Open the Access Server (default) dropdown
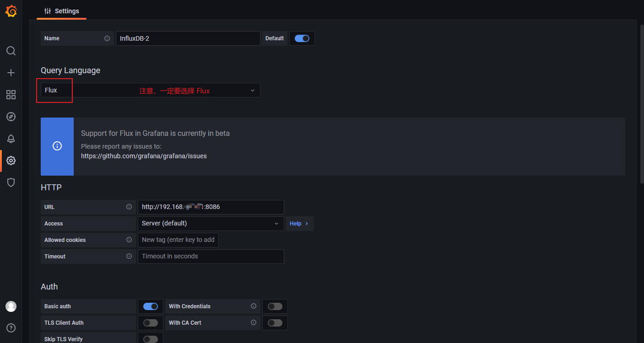The width and height of the screenshot is (644, 343). tap(211, 224)
